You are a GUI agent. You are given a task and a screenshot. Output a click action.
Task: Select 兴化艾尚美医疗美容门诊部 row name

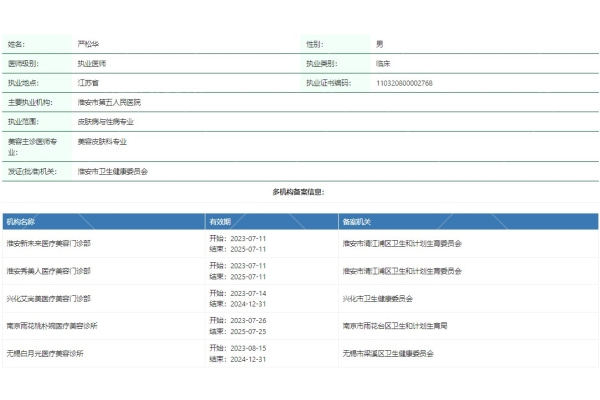[49, 299]
